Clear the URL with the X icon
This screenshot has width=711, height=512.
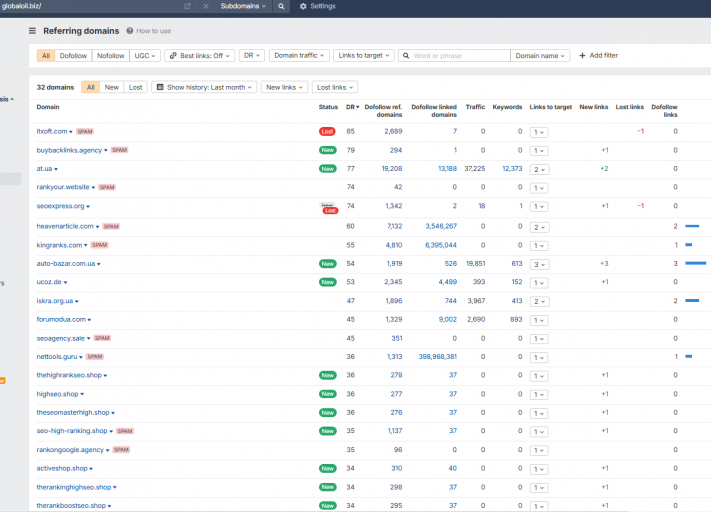205,6
